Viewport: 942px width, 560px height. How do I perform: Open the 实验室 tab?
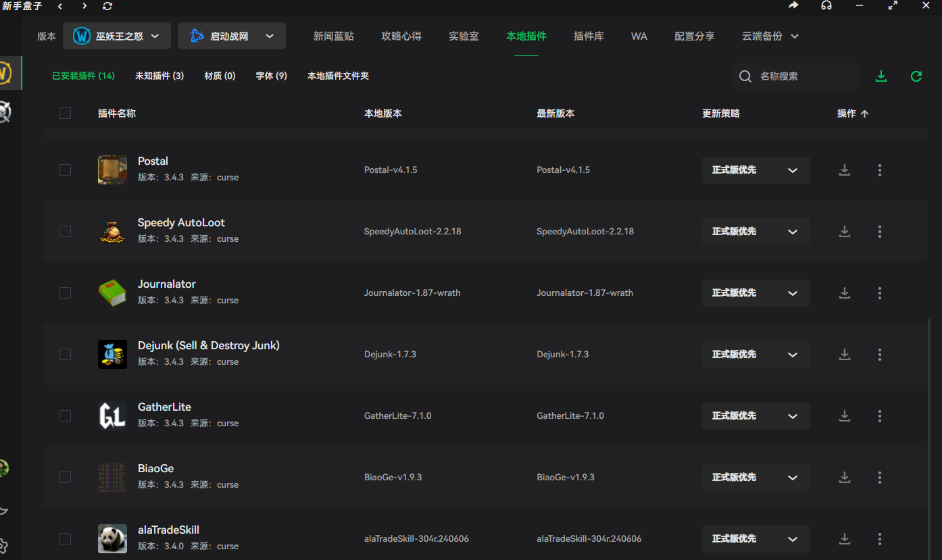[x=464, y=36]
